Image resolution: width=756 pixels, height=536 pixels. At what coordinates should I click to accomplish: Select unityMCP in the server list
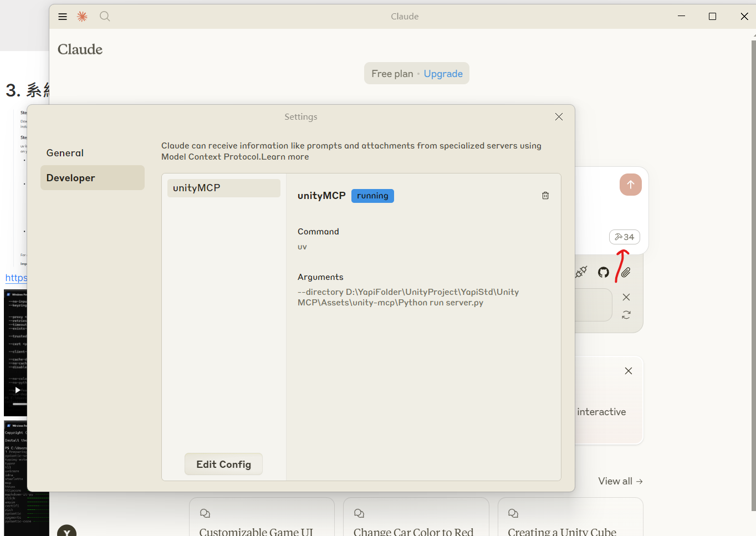224,188
